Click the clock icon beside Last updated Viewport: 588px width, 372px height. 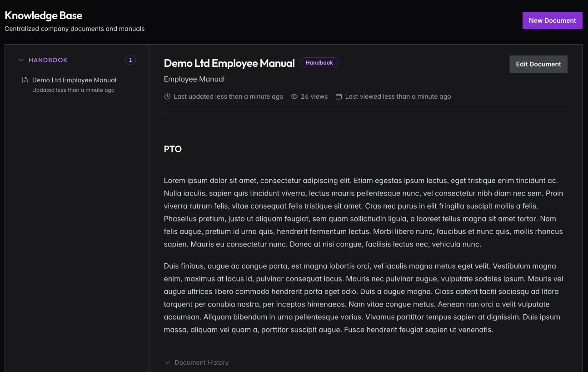(167, 96)
